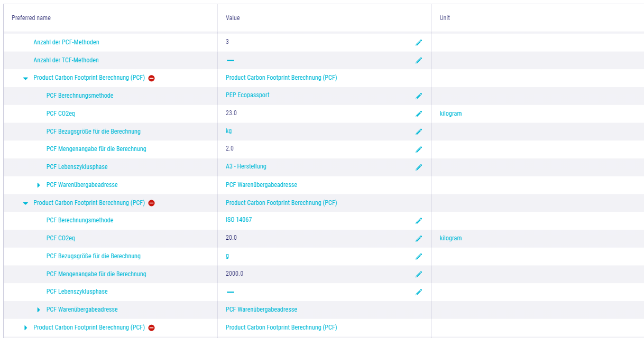Remove the PCF section containing PEP Ecopassport
This screenshot has width=644, height=338.
click(x=152, y=78)
